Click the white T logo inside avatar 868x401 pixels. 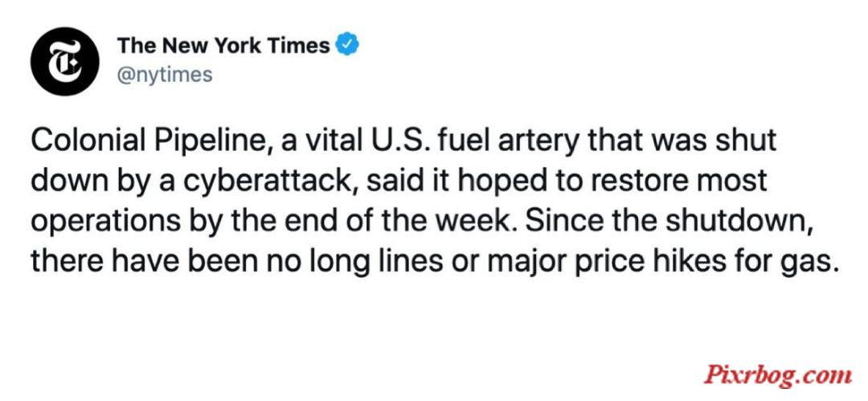click(65, 62)
